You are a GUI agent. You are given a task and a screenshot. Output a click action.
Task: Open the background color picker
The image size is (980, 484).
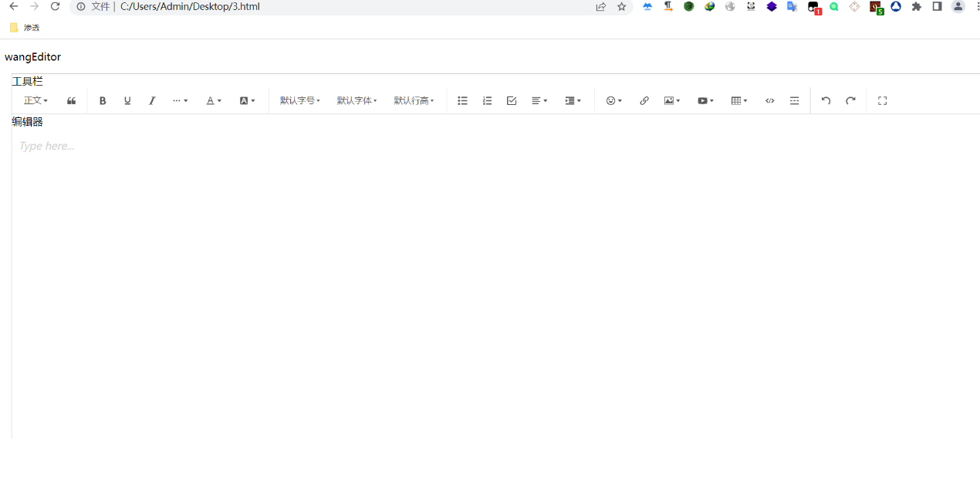point(247,101)
